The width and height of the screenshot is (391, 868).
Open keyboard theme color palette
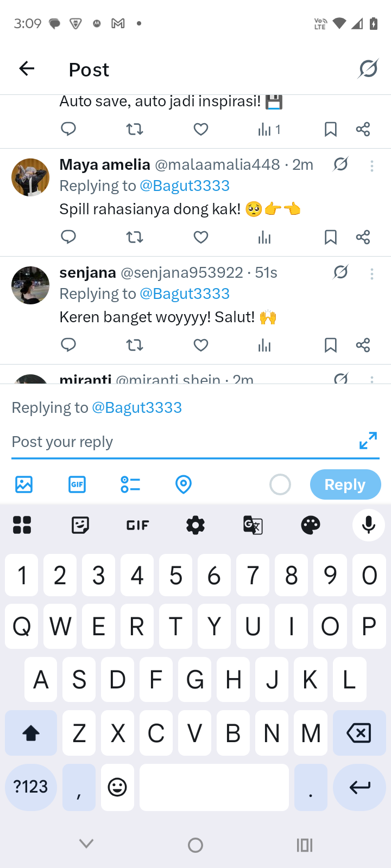pyautogui.click(x=311, y=525)
